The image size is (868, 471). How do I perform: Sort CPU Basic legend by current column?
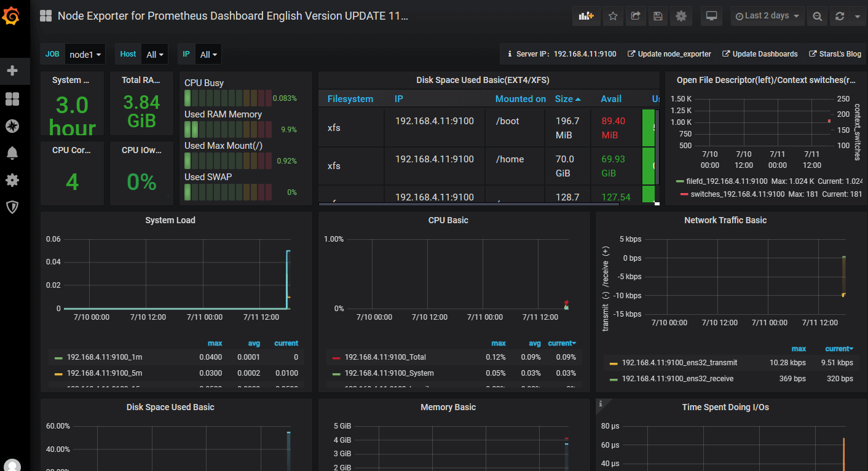click(x=562, y=343)
